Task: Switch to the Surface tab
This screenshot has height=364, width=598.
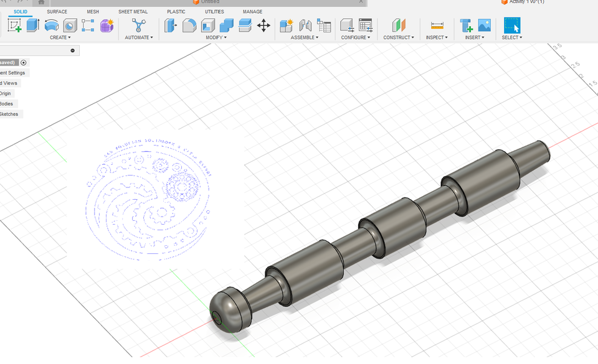Action: [x=57, y=11]
